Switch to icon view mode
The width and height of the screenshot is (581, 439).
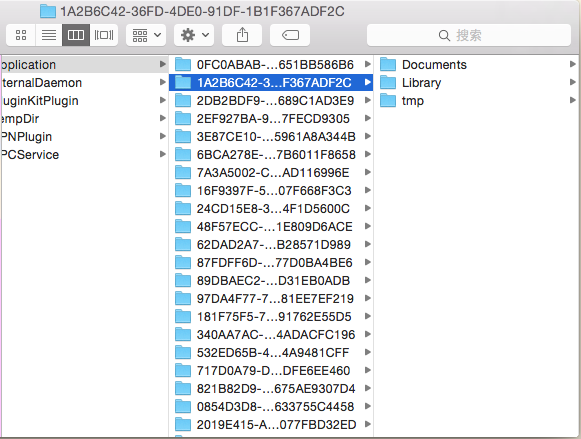click(x=21, y=35)
